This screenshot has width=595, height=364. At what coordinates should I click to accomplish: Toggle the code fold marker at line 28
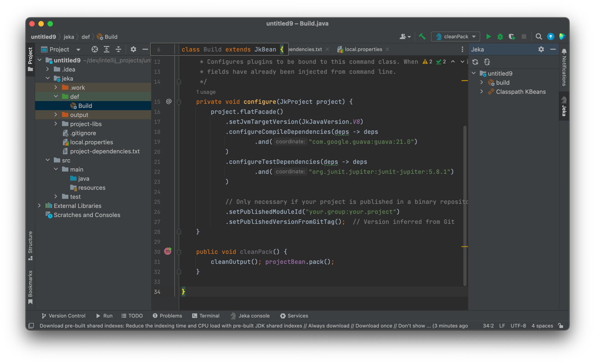[179, 232]
